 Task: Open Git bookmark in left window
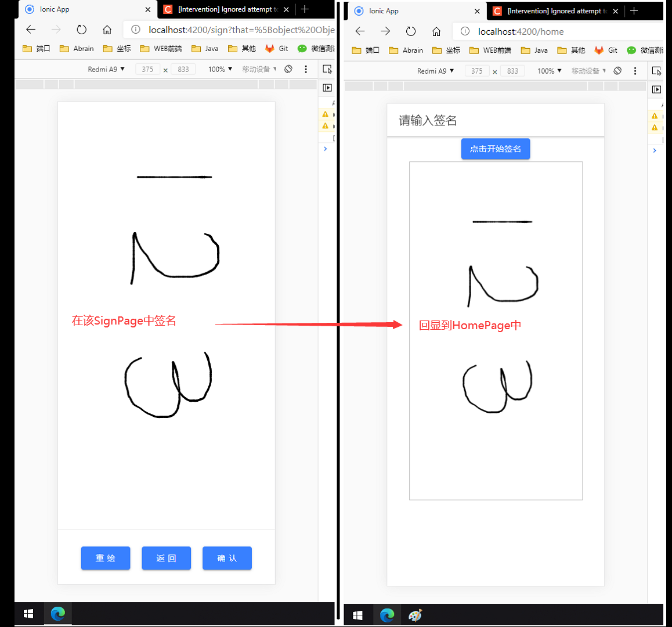point(276,48)
